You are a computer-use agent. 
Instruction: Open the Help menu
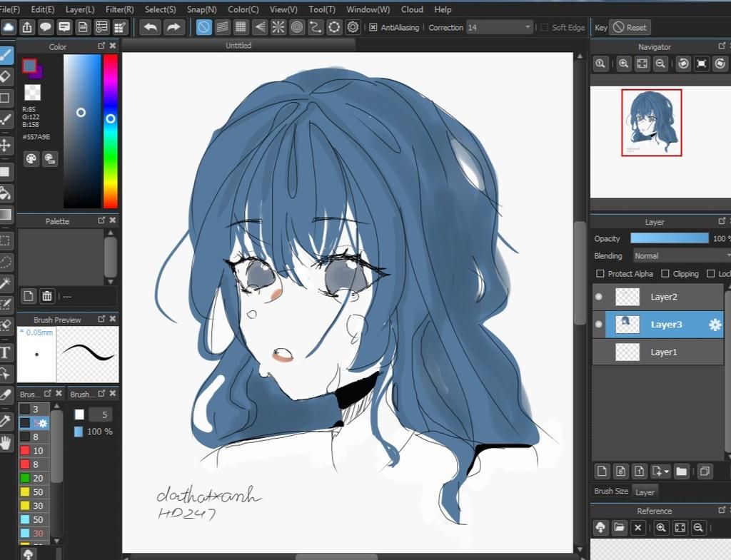(443, 9)
